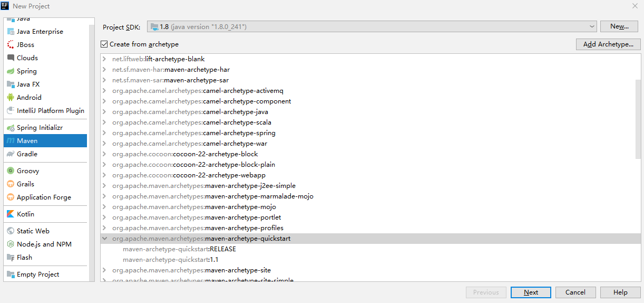This screenshot has height=303, width=644.
Task: Click the Cancel button
Action: tap(575, 292)
